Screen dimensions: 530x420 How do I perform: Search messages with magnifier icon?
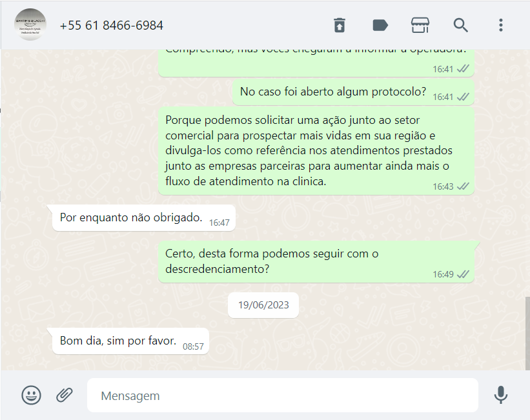[460, 25]
